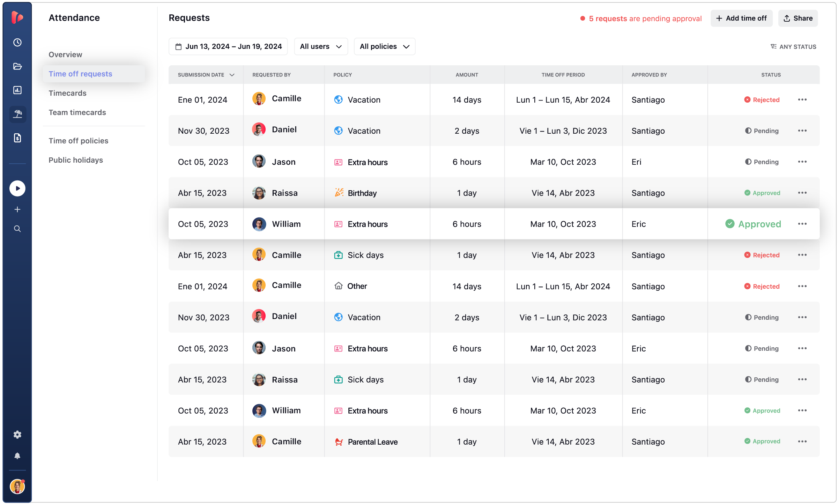The width and height of the screenshot is (838, 504).
Task: Open notifications with the bell icon
Action: click(17, 455)
